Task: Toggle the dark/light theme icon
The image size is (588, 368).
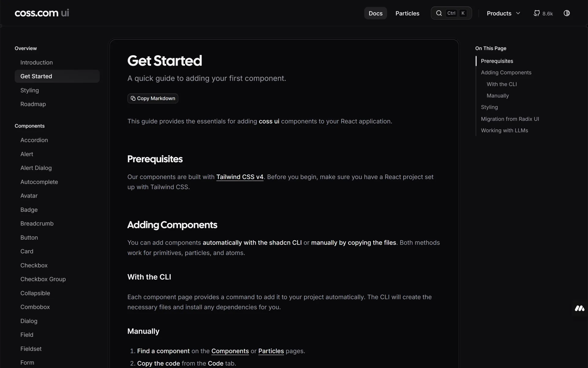Action: point(567,13)
